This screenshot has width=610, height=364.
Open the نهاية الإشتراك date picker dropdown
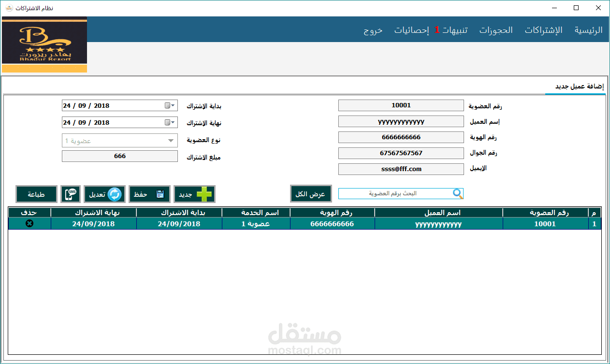tap(172, 122)
